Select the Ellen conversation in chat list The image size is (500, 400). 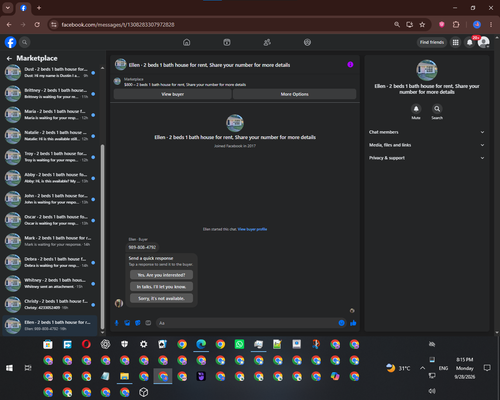pyautogui.click(x=50, y=325)
